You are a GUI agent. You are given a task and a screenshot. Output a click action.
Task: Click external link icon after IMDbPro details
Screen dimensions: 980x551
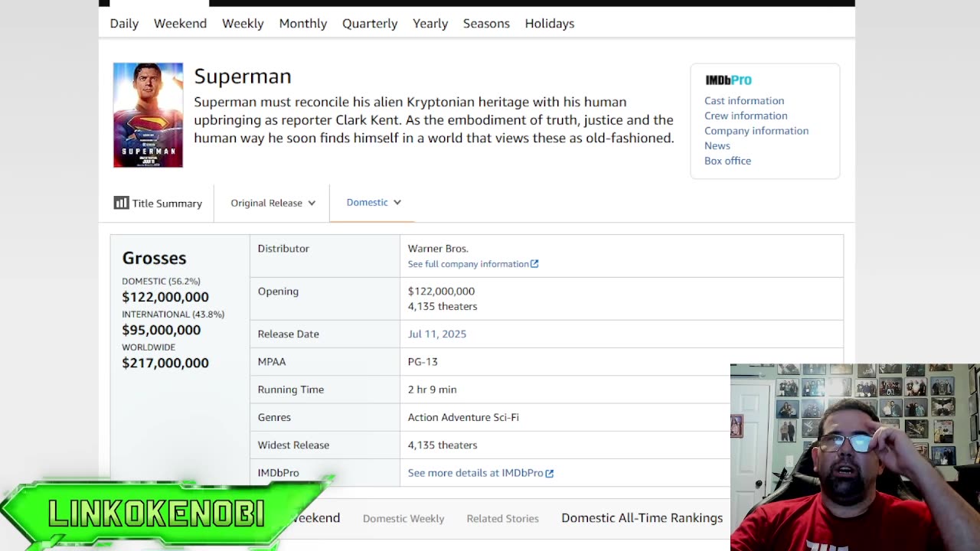pos(550,473)
